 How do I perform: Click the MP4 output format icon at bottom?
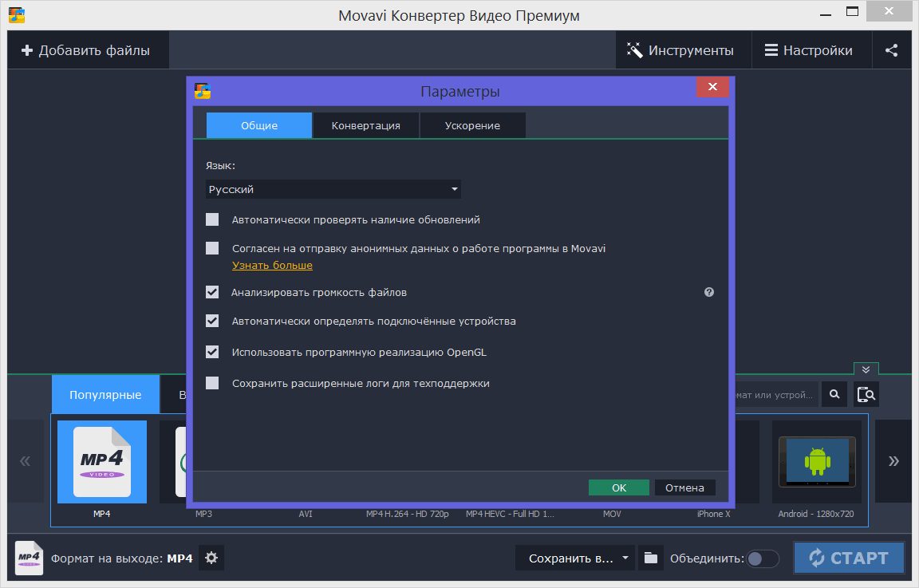29,558
